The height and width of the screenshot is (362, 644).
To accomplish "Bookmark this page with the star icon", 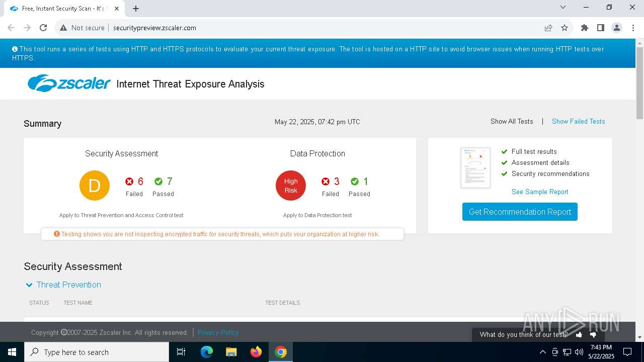I will point(565,28).
